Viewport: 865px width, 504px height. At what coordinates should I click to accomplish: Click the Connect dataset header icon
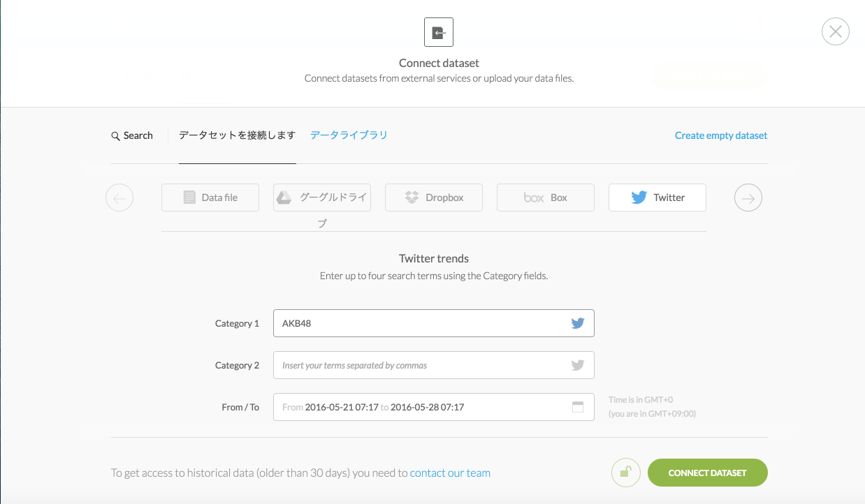[439, 32]
